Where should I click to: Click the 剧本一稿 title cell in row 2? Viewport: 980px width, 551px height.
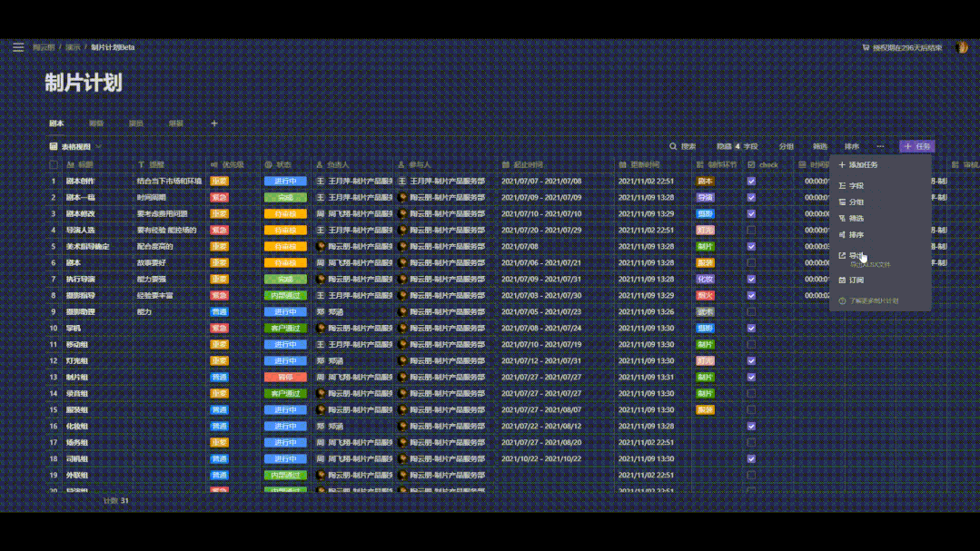[x=80, y=198]
